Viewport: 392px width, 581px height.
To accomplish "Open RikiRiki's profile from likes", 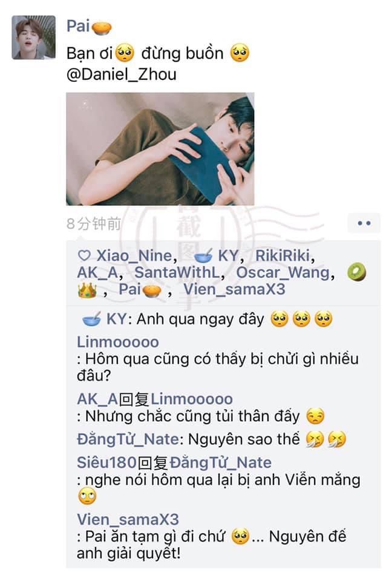I will pyautogui.click(x=283, y=255).
